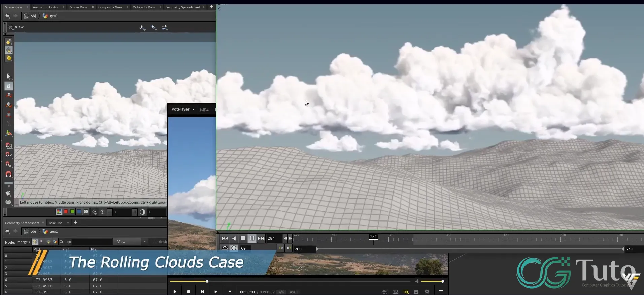Click the Group input field in spreadsheet
The height and width of the screenshot is (295, 644).
tap(92, 242)
